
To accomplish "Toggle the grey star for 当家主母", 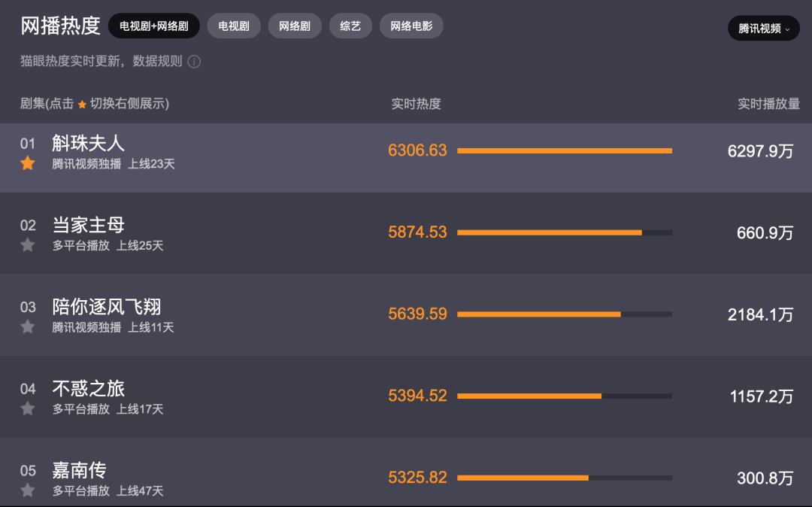I will tap(28, 245).
